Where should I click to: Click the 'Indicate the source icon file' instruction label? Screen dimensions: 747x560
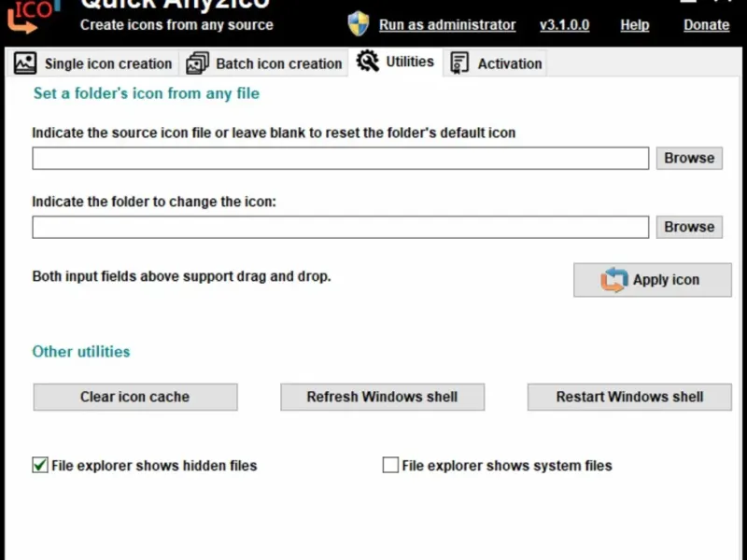274,133
